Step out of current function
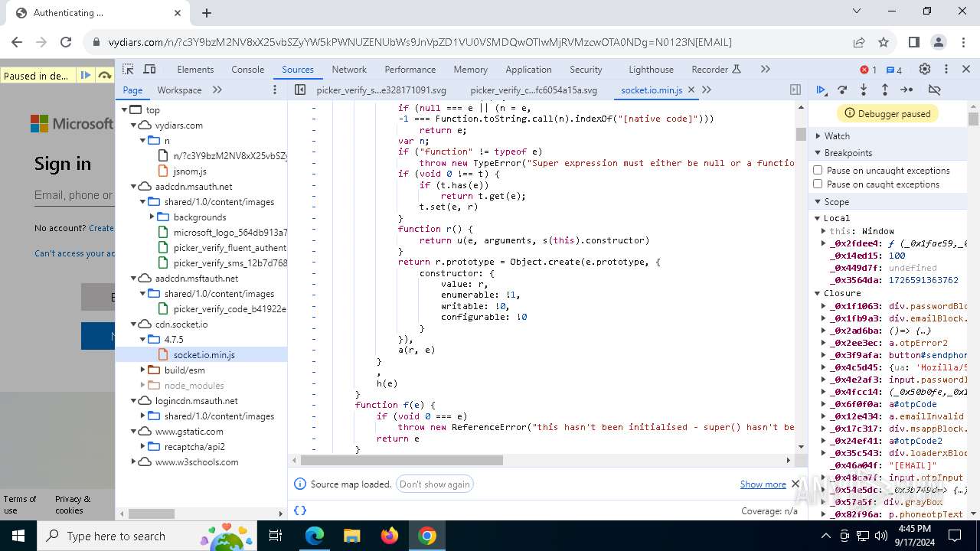980x551 pixels. tap(884, 90)
